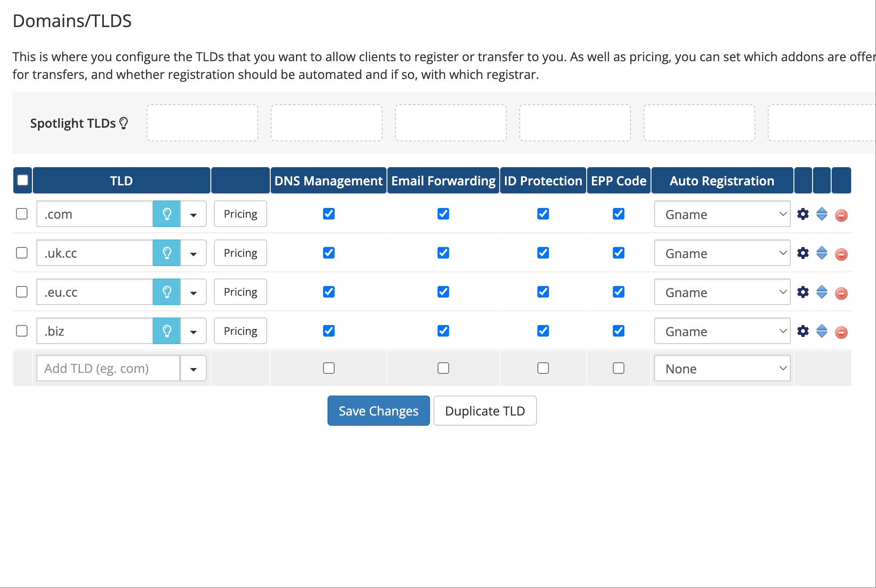Uncheck DNS Management for .com

click(x=329, y=214)
